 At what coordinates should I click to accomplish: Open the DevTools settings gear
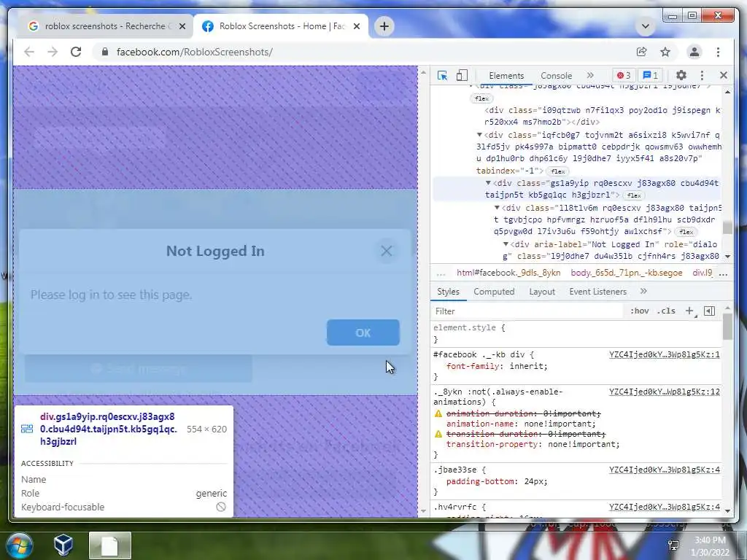[681, 75]
